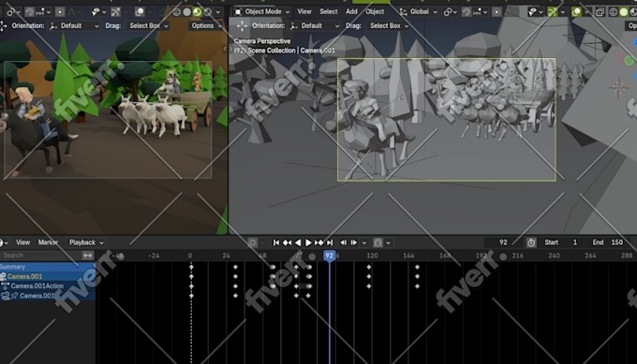
Task: Switch right viewport to solid shading
Action: (624, 12)
